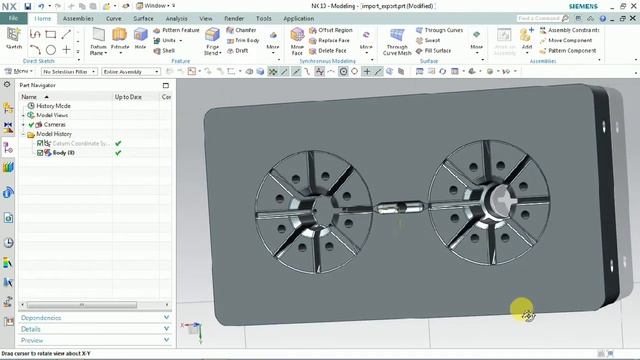Open the Window dropdown menu
640x360 pixels.
(156, 6)
